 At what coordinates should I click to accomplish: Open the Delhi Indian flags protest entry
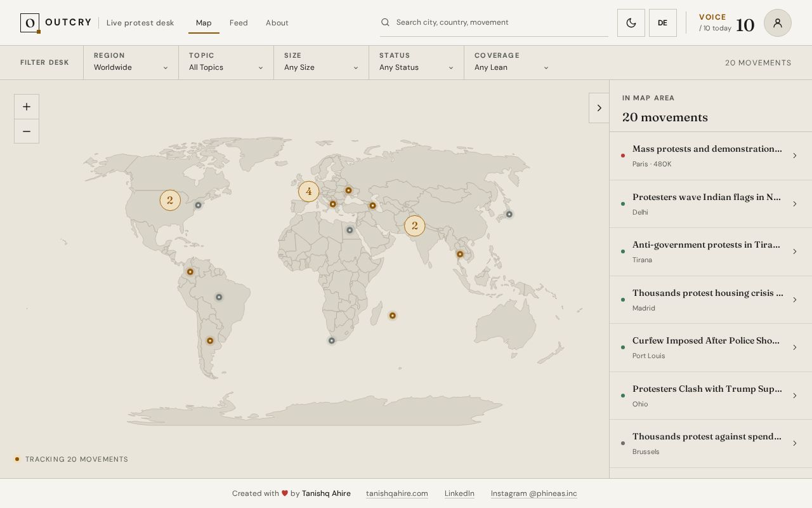point(710,204)
